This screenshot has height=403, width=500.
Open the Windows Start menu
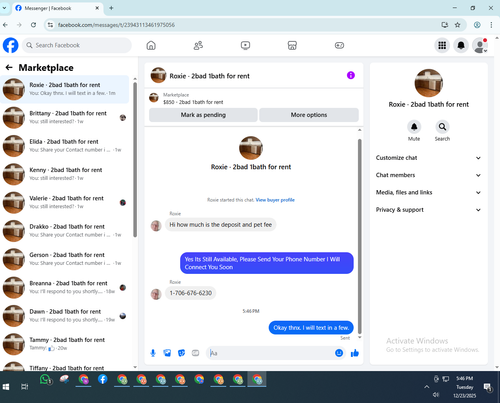6,387
